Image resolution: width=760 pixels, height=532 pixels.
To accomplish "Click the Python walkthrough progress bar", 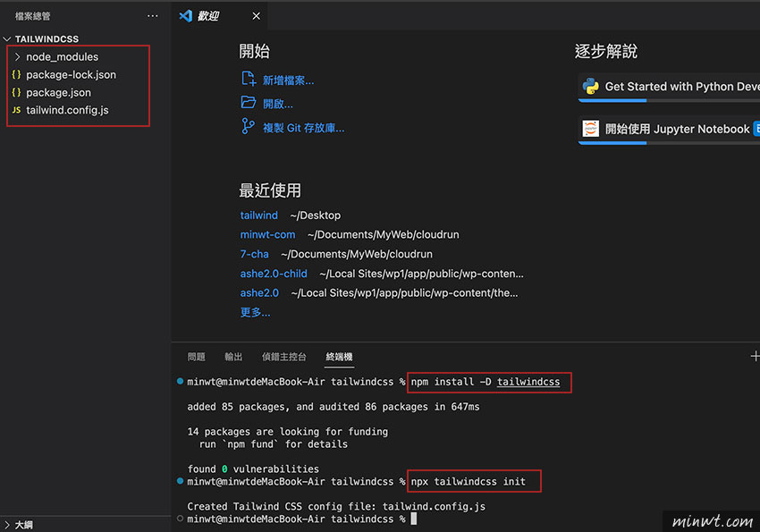I will (x=669, y=100).
